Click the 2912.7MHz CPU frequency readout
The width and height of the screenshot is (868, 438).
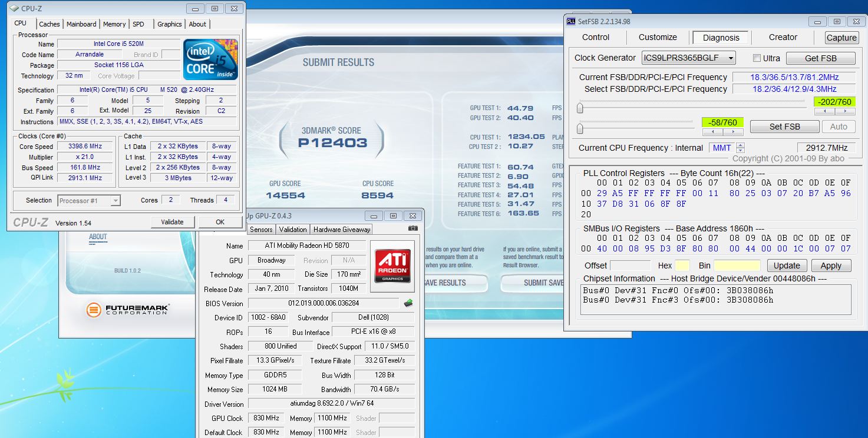pyautogui.click(x=827, y=148)
